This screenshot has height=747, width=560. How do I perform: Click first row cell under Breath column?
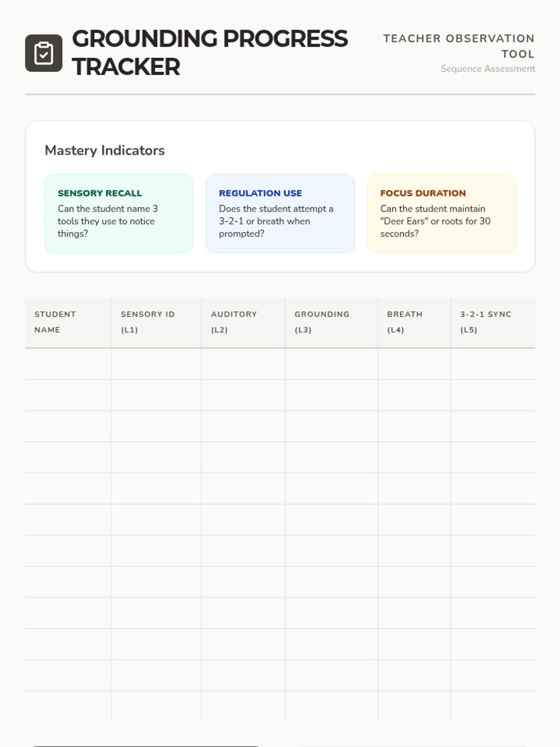click(x=414, y=364)
